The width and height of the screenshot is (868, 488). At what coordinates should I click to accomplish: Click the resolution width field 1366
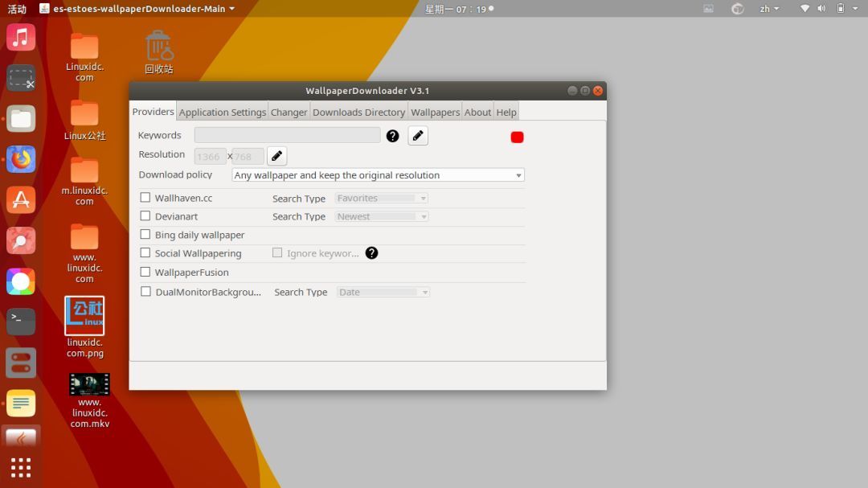click(210, 156)
